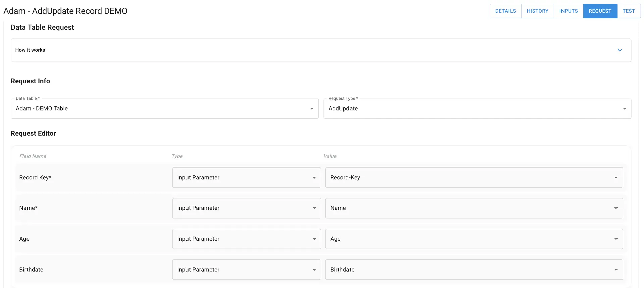The image size is (644, 288).
Task: Open Type dropdown for Birthdate row
Action: point(247,270)
